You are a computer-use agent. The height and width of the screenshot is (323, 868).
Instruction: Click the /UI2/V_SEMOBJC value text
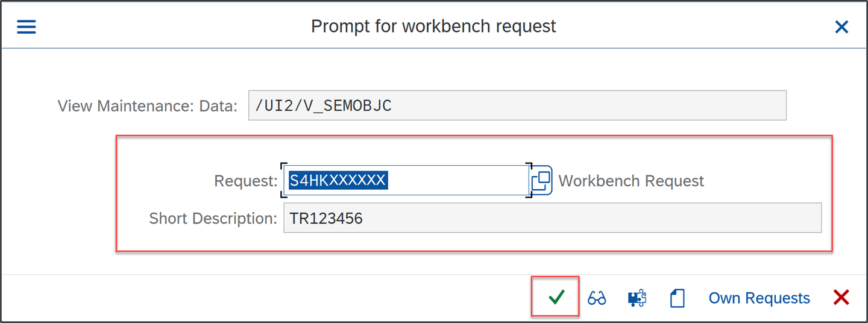point(323,105)
